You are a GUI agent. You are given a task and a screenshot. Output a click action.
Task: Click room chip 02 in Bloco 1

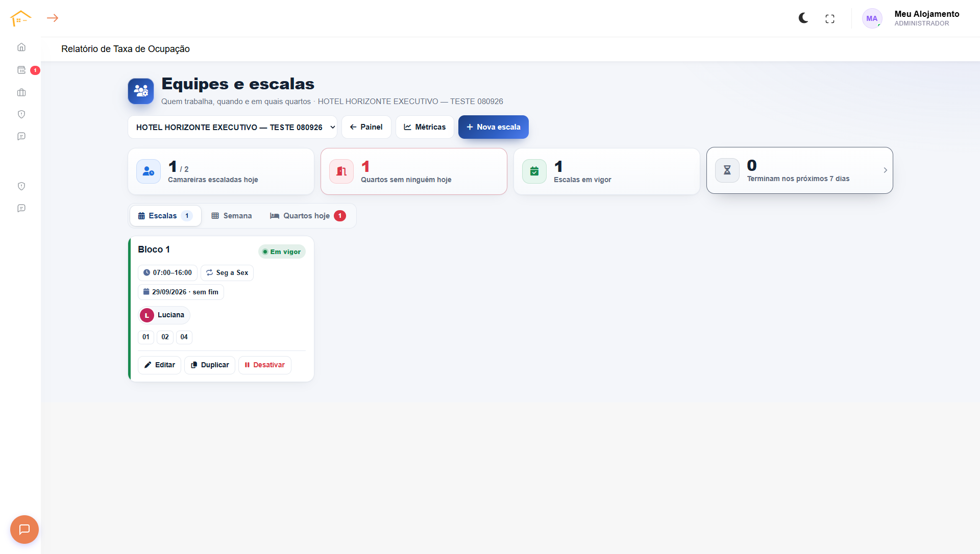(x=165, y=337)
